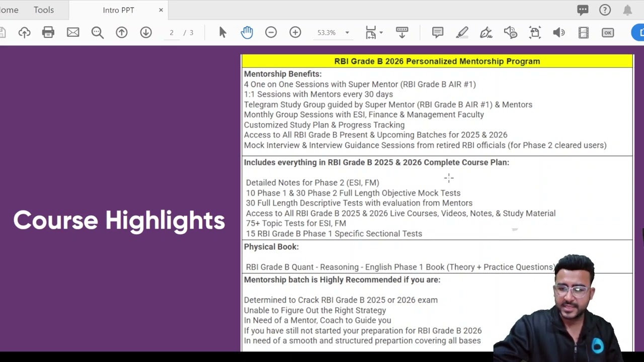Open the notifications bell
Screen dimensions: 644x362
[627, 10]
